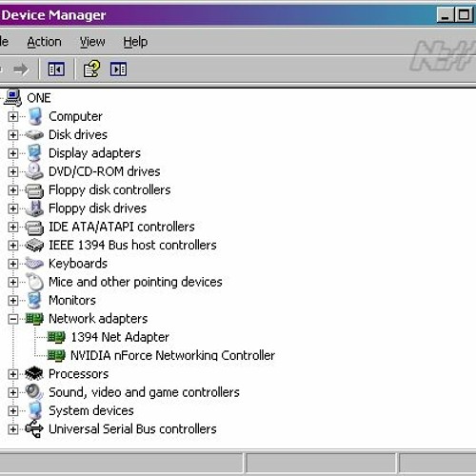Open the properties/help toolbar icon
476x476 pixels.
91,69
